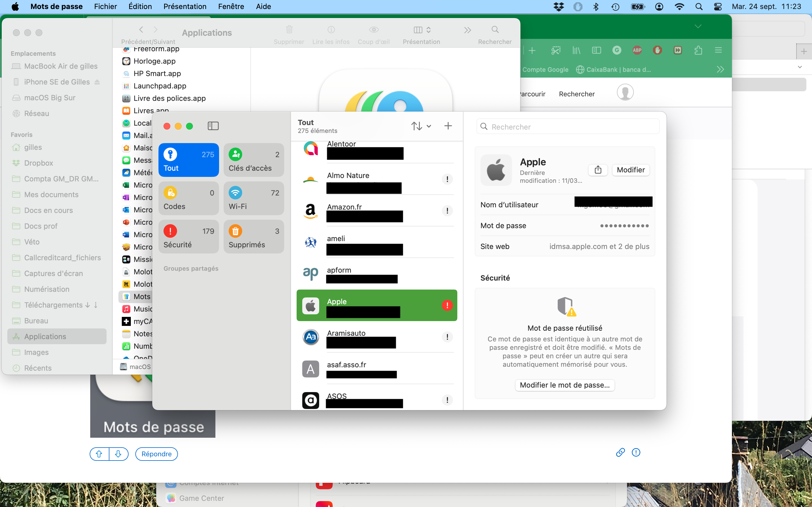Open the Wi-Fi passwords category
This screenshot has height=507, width=812.
[x=254, y=198]
